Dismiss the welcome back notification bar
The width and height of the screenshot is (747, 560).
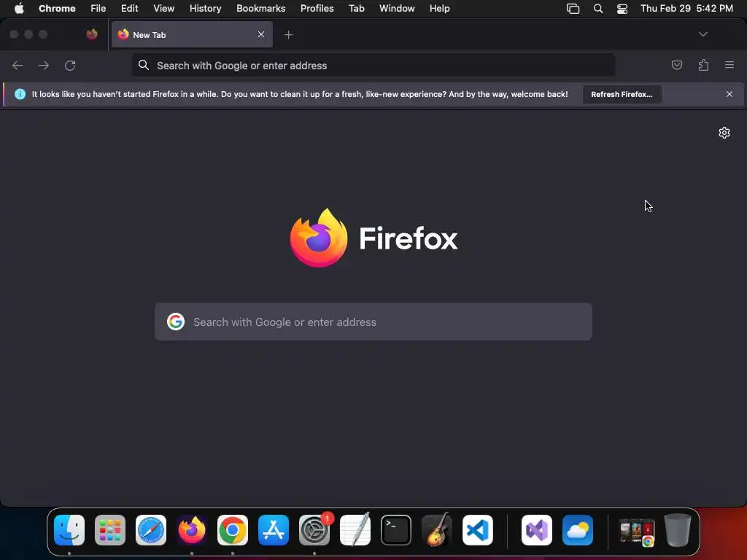pyautogui.click(x=729, y=94)
